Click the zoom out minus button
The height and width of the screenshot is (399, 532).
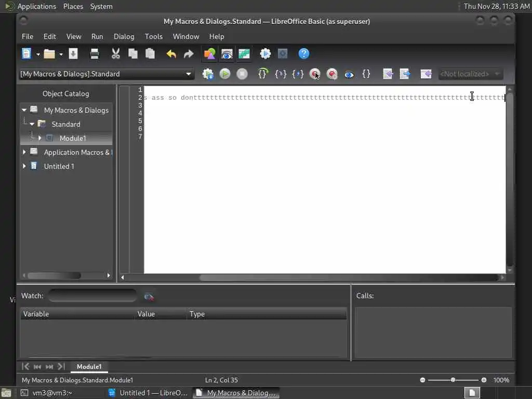(x=422, y=380)
